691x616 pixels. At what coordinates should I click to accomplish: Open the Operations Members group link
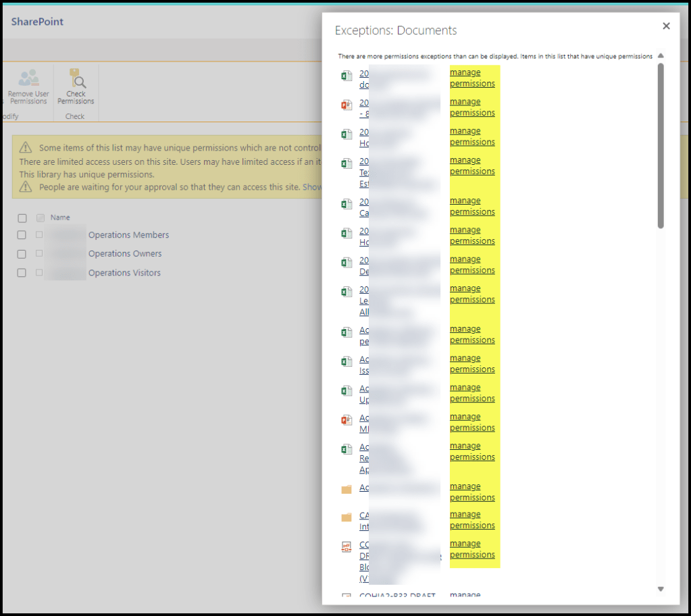[128, 235]
